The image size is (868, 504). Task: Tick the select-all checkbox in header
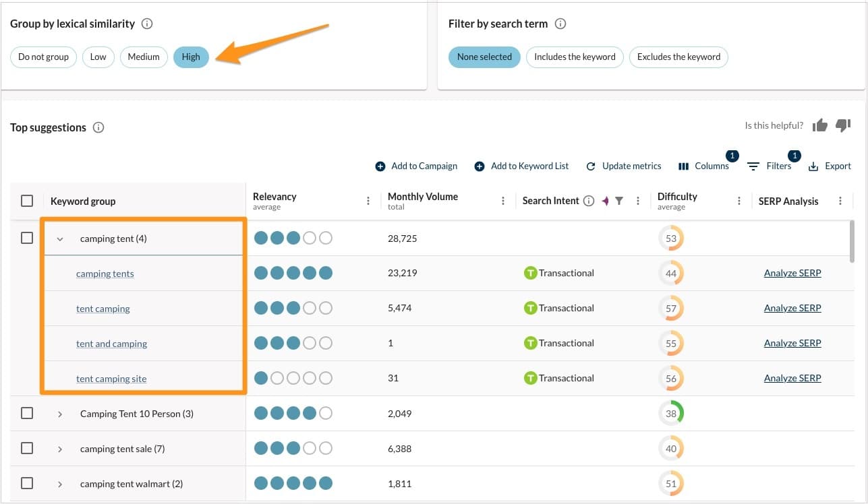point(27,201)
